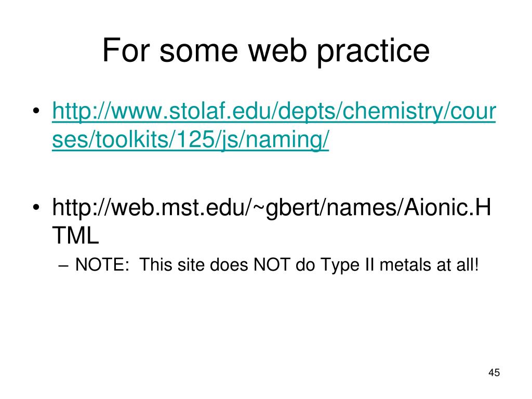Screen dimensions: 532x399
Task: Open the stolaf.edu chemistry naming link
Action: point(274,125)
